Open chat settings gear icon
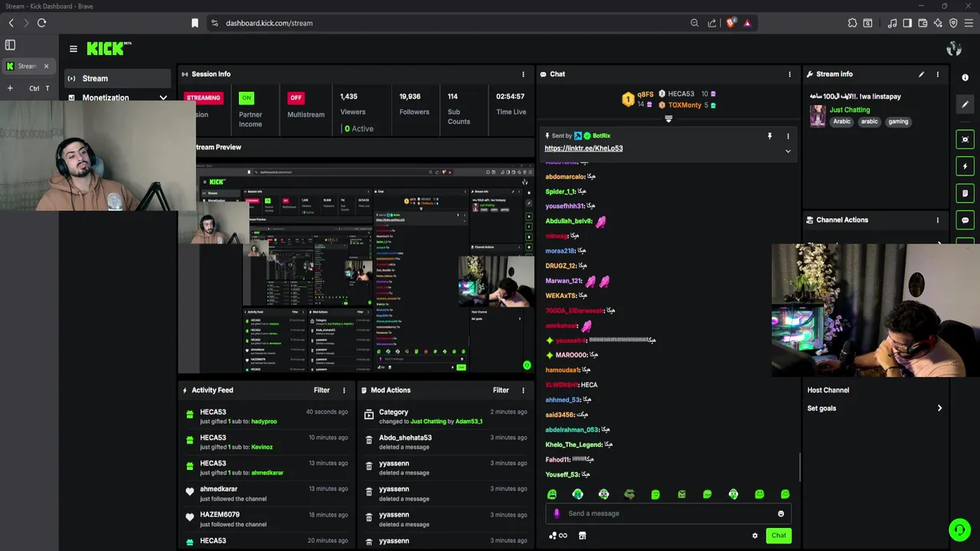The width and height of the screenshot is (980, 551). coord(755,536)
